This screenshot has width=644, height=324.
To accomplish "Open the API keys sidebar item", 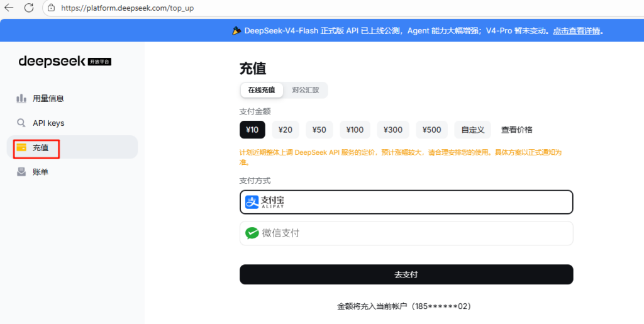I will pos(72,123).
